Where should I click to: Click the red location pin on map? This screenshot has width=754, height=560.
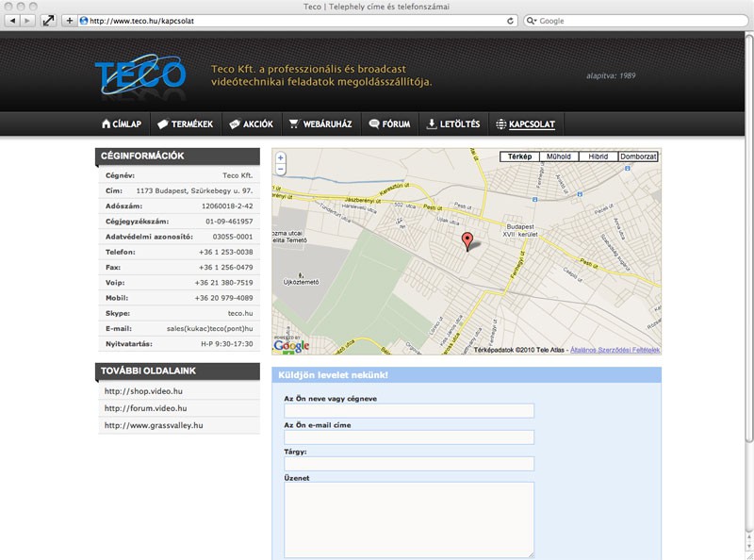(467, 241)
